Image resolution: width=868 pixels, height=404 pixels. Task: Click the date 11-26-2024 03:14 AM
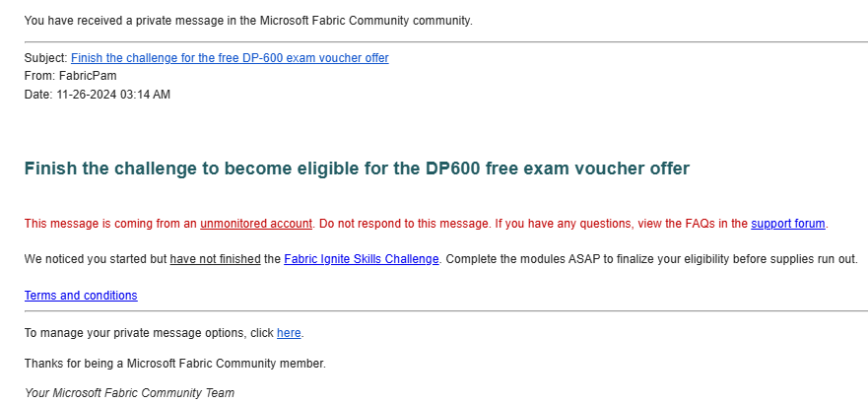point(113,95)
